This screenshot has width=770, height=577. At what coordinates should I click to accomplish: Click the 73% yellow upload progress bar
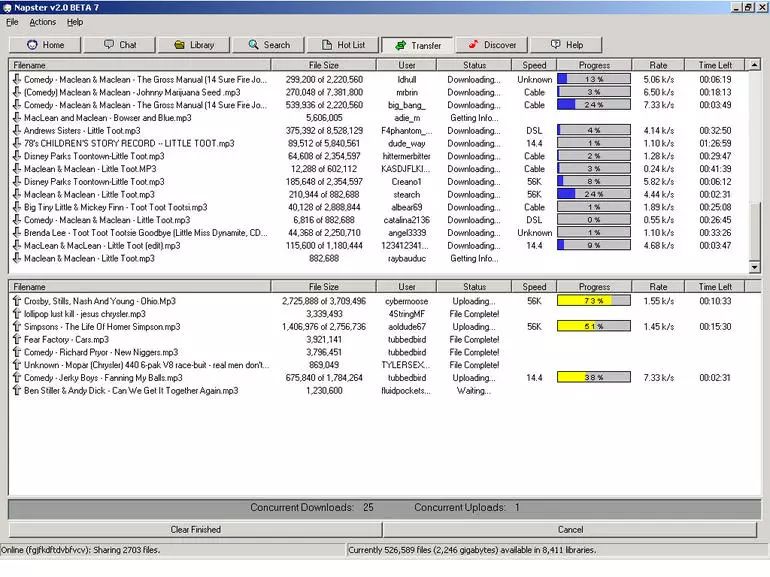(594, 301)
